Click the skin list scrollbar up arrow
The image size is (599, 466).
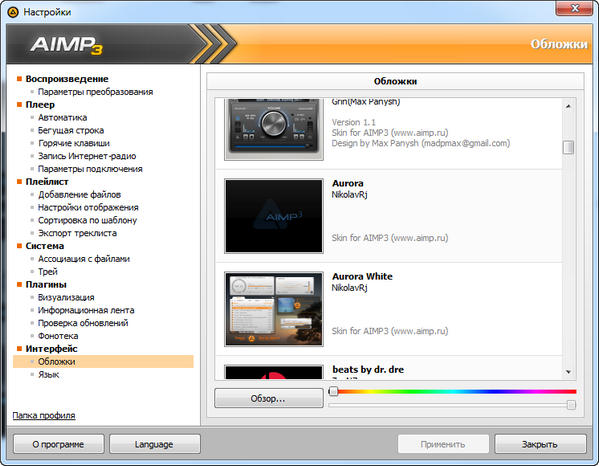(568, 106)
